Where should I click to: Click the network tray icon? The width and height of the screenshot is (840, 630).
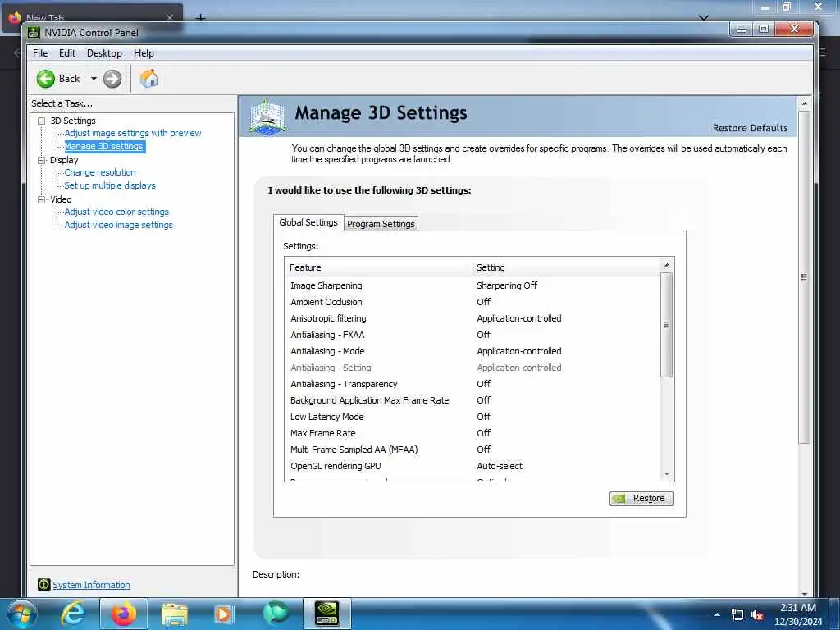pyautogui.click(x=737, y=615)
